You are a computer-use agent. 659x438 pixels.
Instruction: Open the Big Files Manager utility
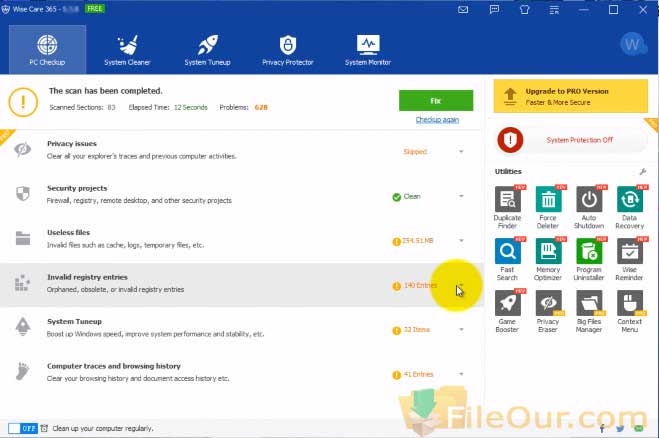point(589,311)
